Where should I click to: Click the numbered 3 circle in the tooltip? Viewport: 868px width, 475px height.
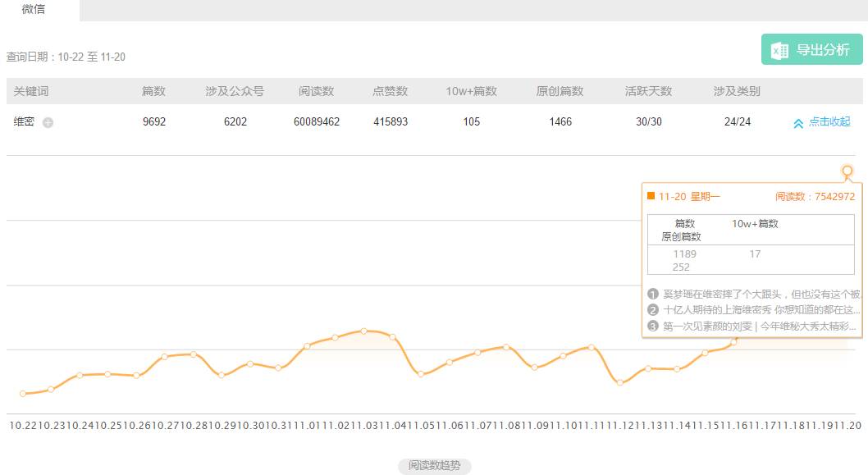click(x=653, y=326)
